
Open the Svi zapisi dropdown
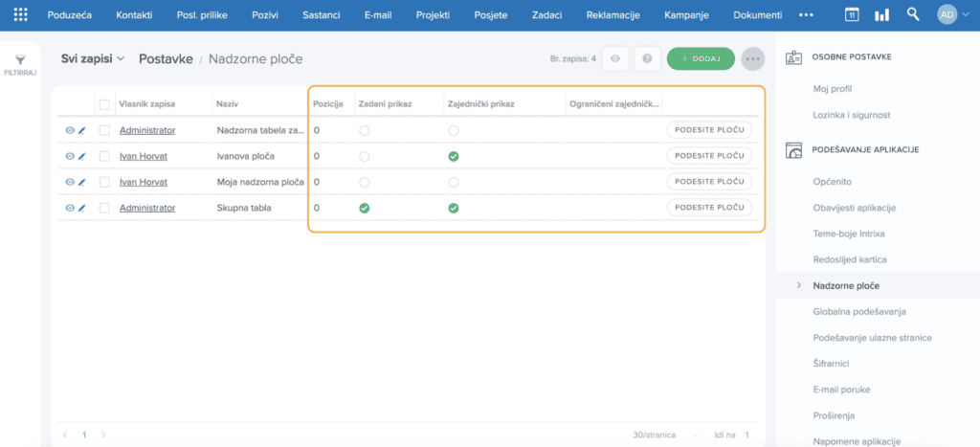pyautogui.click(x=93, y=58)
